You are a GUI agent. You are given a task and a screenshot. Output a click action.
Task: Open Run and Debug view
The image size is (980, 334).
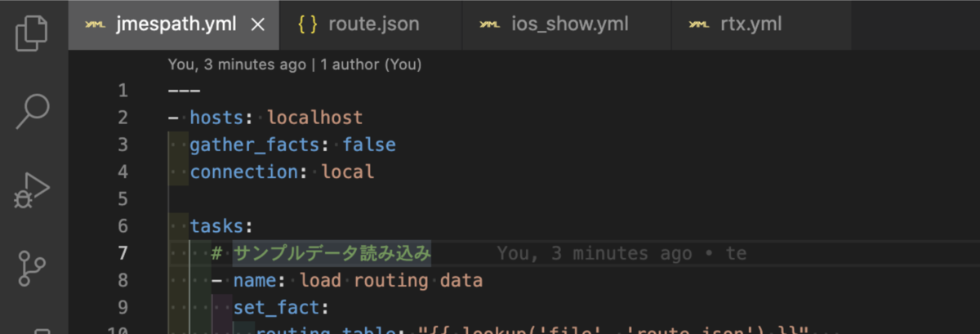pyautogui.click(x=33, y=190)
